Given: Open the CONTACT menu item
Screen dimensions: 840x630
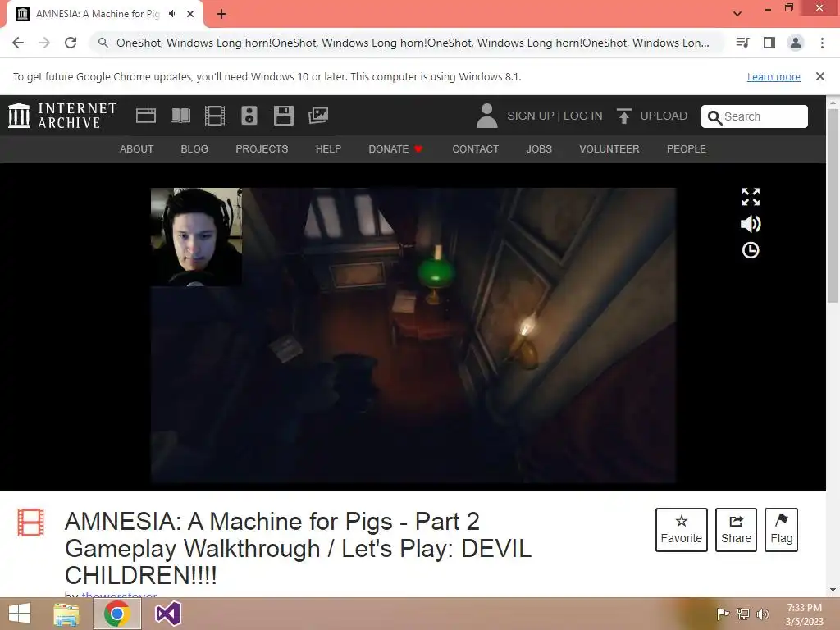Looking at the screenshot, I should (x=475, y=149).
